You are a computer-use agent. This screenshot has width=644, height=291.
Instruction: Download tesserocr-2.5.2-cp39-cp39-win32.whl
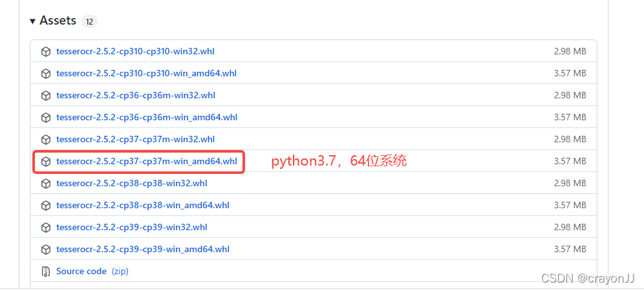coord(131,227)
